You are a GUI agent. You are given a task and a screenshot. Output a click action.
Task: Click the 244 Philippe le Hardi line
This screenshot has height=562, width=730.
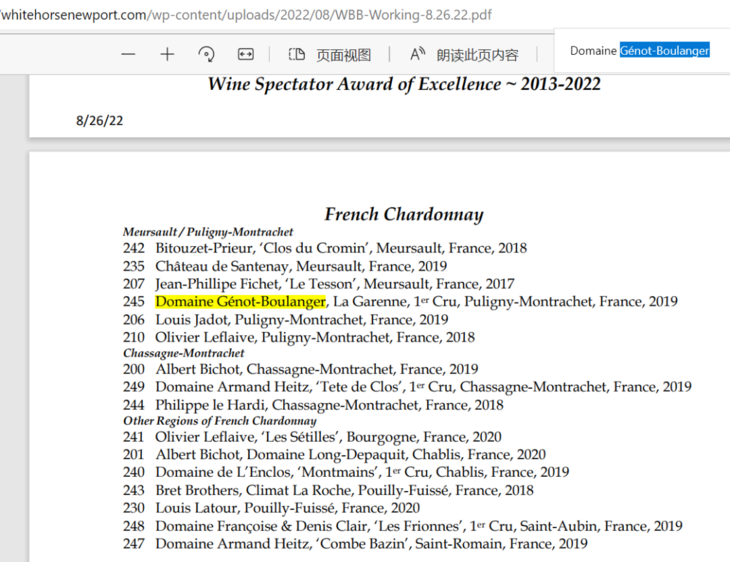pos(313,405)
